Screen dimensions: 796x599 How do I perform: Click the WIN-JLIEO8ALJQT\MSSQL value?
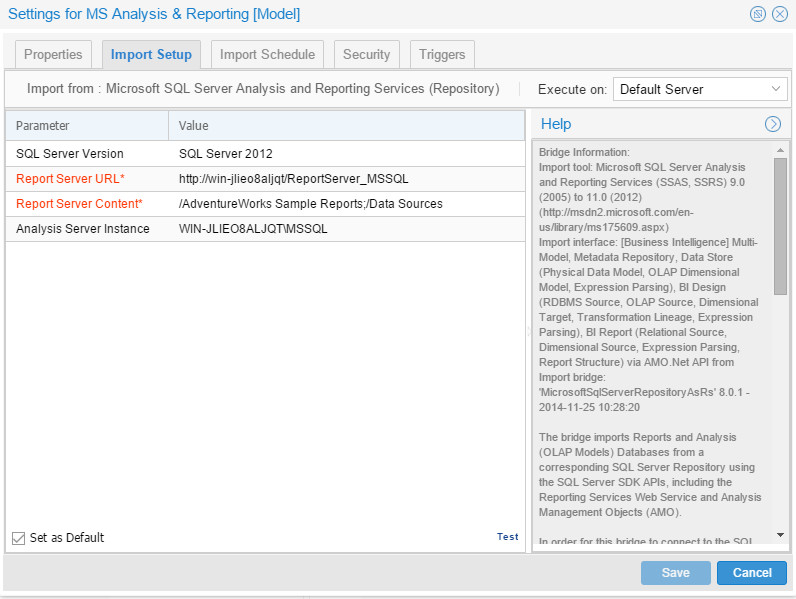coord(347,229)
